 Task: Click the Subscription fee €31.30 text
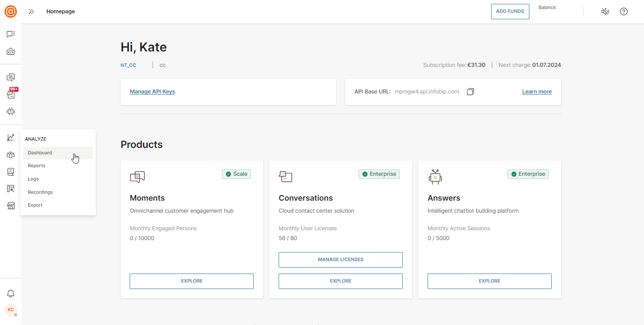(x=454, y=65)
